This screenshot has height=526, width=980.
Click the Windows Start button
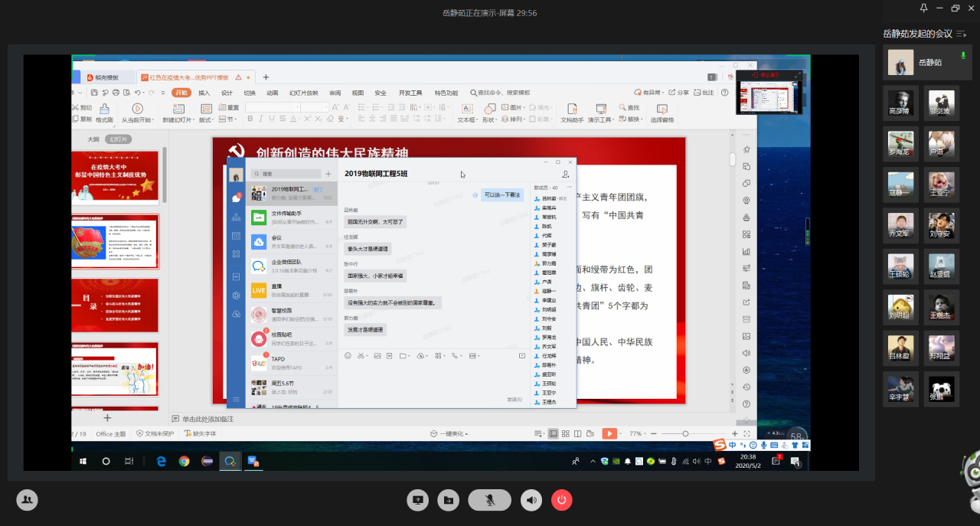[82, 461]
